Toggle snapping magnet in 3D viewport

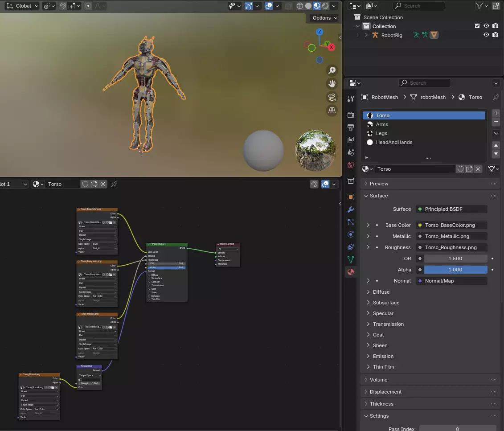tap(63, 6)
